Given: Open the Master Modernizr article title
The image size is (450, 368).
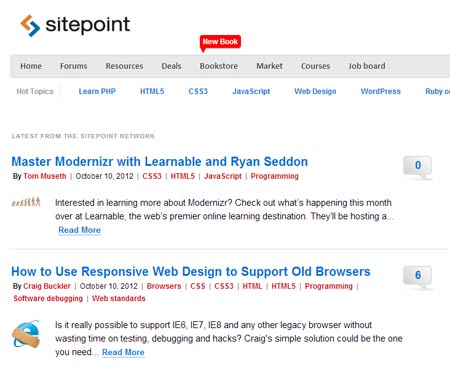Looking at the screenshot, I should coord(160,162).
